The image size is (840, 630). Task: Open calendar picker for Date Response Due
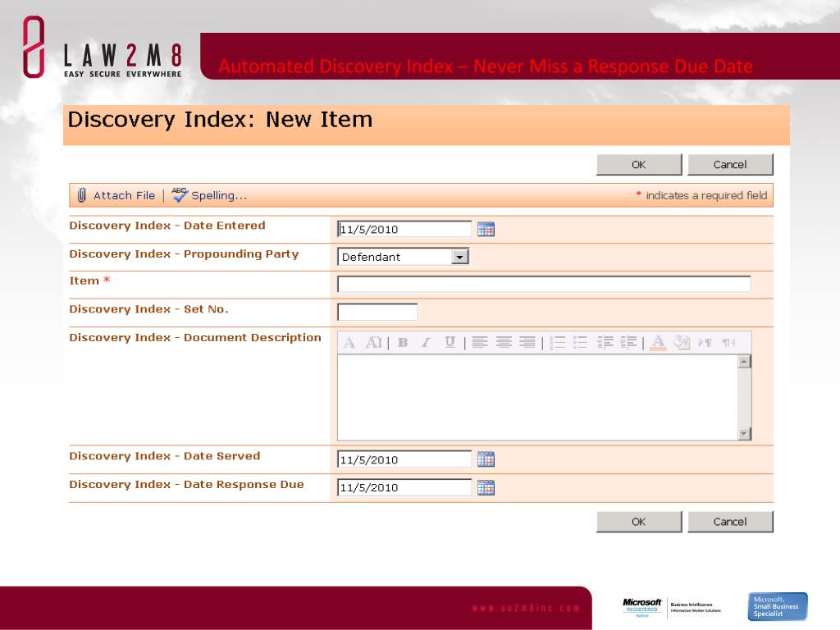[x=486, y=487]
